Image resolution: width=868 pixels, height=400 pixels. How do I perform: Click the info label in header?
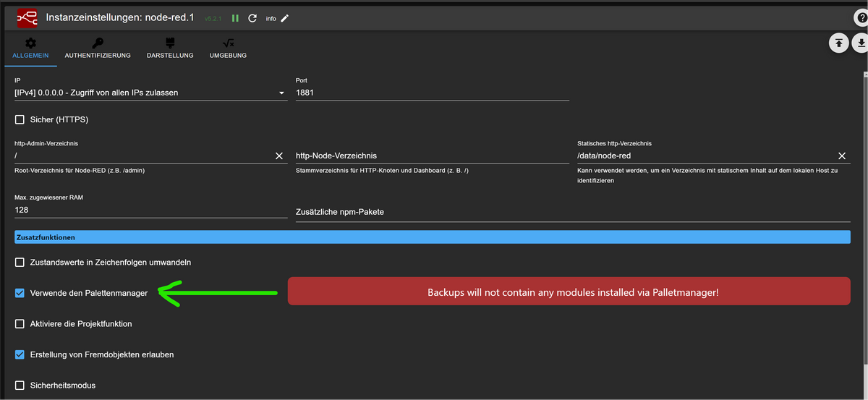point(271,19)
